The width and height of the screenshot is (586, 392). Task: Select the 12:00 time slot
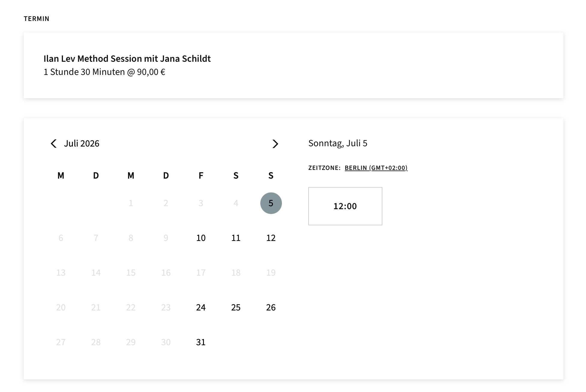(x=345, y=206)
